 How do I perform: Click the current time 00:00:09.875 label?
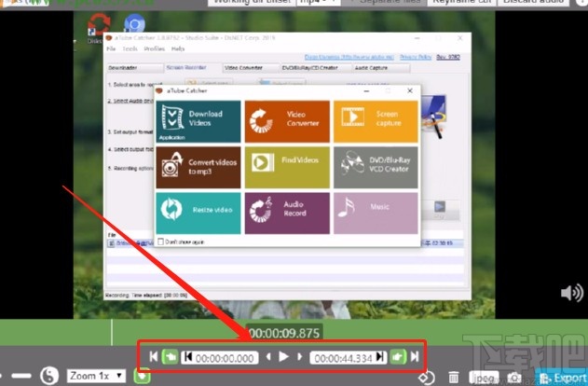[x=284, y=333]
